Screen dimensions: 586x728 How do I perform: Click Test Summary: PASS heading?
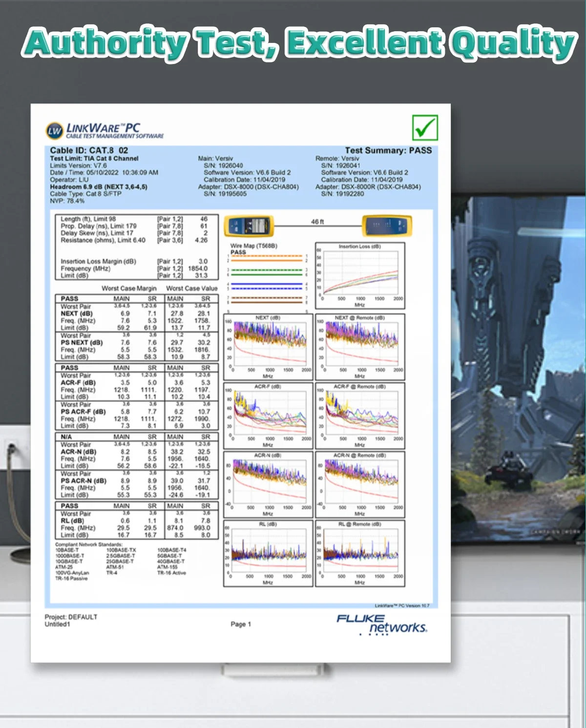click(x=388, y=150)
